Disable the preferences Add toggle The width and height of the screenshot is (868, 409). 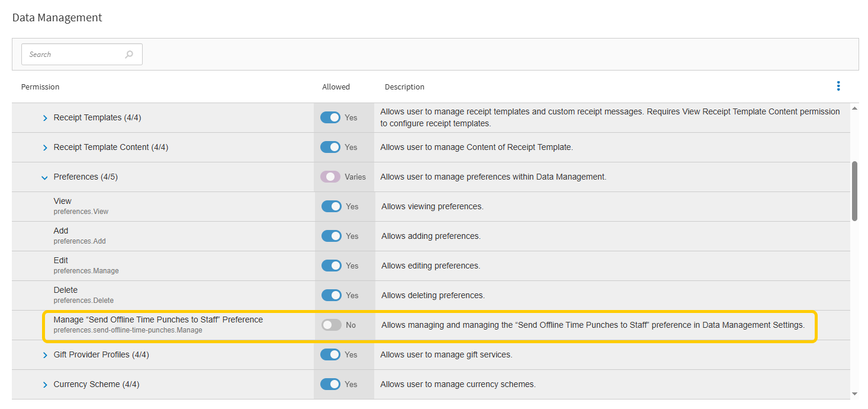[x=332, y=236]
